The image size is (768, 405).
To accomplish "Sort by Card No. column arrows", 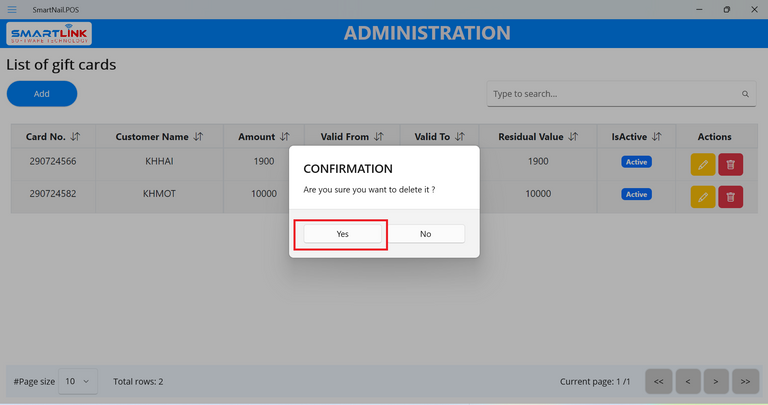I will pos(76,137).
